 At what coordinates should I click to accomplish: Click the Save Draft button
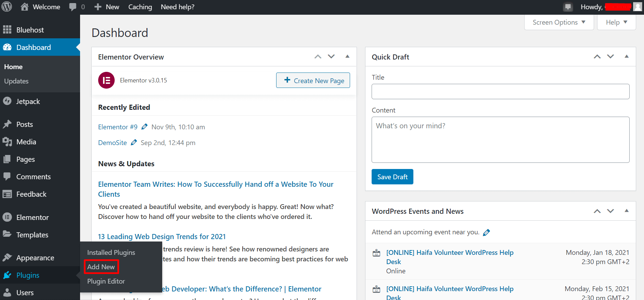pyautogui.click(x=392, y=177)
